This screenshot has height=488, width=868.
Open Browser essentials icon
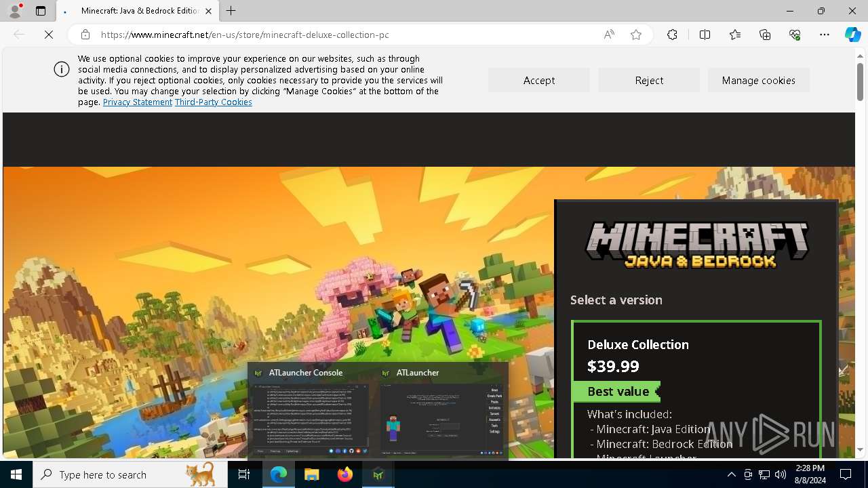(795, 35)
